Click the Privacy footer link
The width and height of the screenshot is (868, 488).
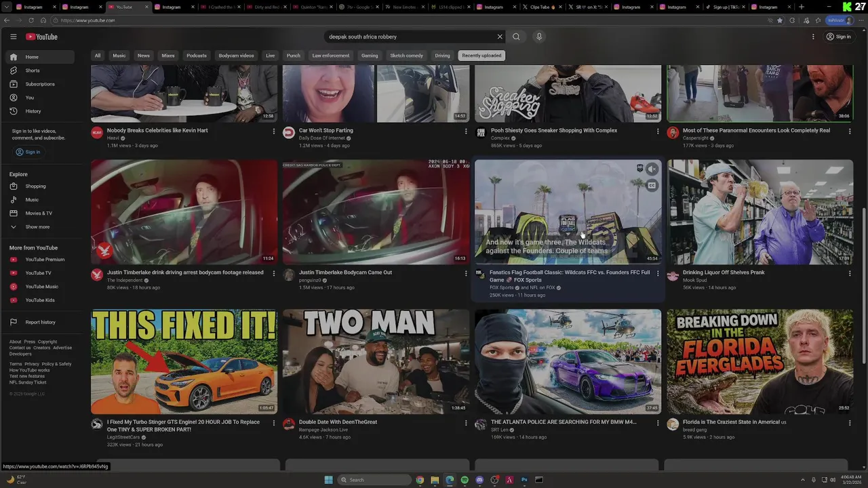pyautogui.click(x=32, y=364)
